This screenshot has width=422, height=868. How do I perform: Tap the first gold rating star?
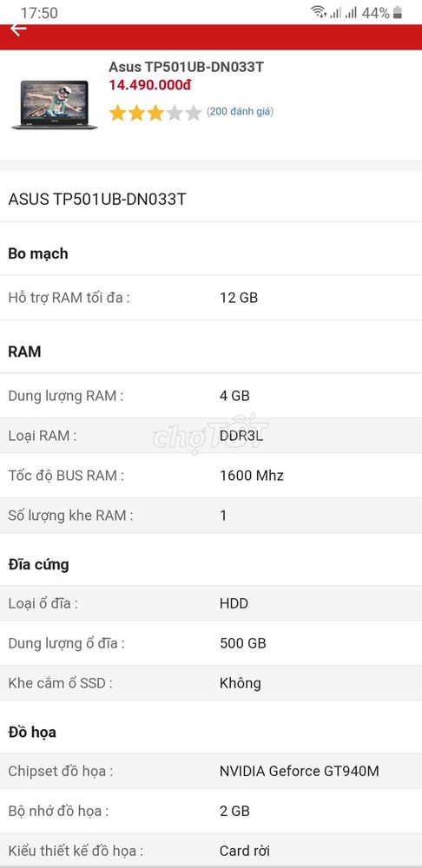coord(117,113)
